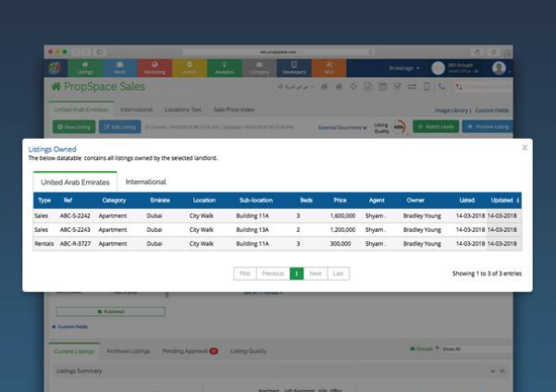Collapse the Listings Summary panel chevron
Screen dimensions: 556x392
click(492, 371)
